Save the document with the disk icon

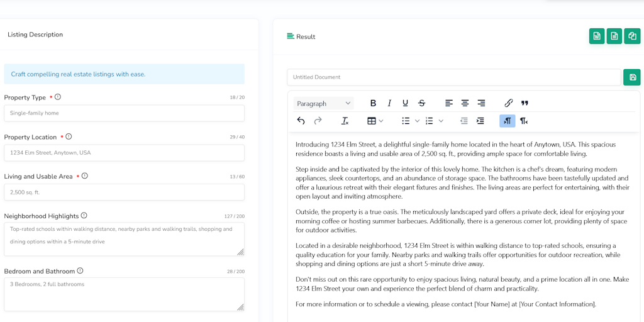point(632,77)
